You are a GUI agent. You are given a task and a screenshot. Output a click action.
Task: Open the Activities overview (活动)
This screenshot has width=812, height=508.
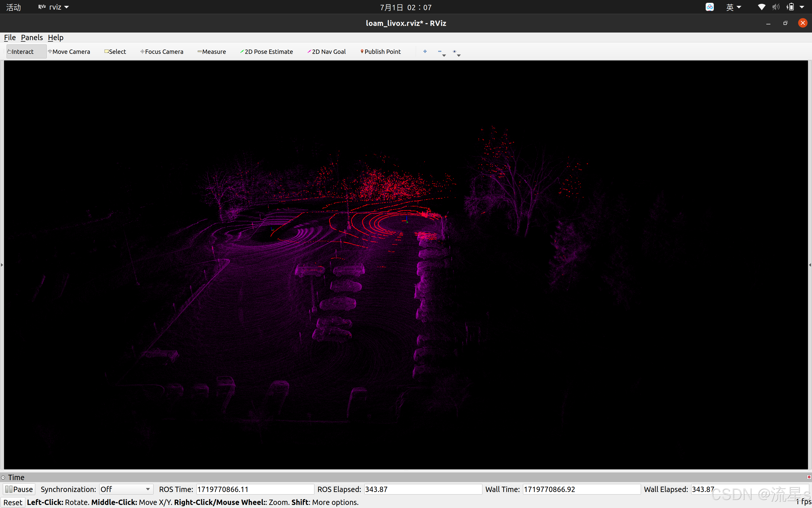point(13,7)
